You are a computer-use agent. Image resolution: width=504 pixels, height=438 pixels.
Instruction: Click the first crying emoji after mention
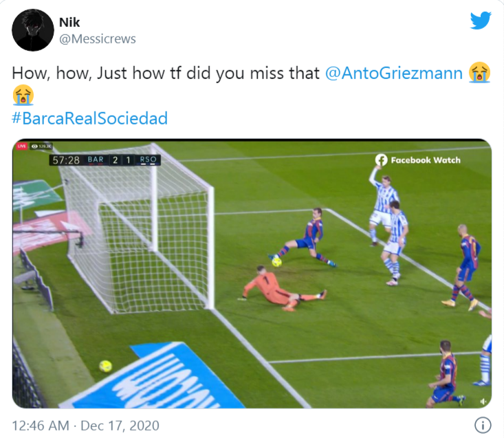479,72
